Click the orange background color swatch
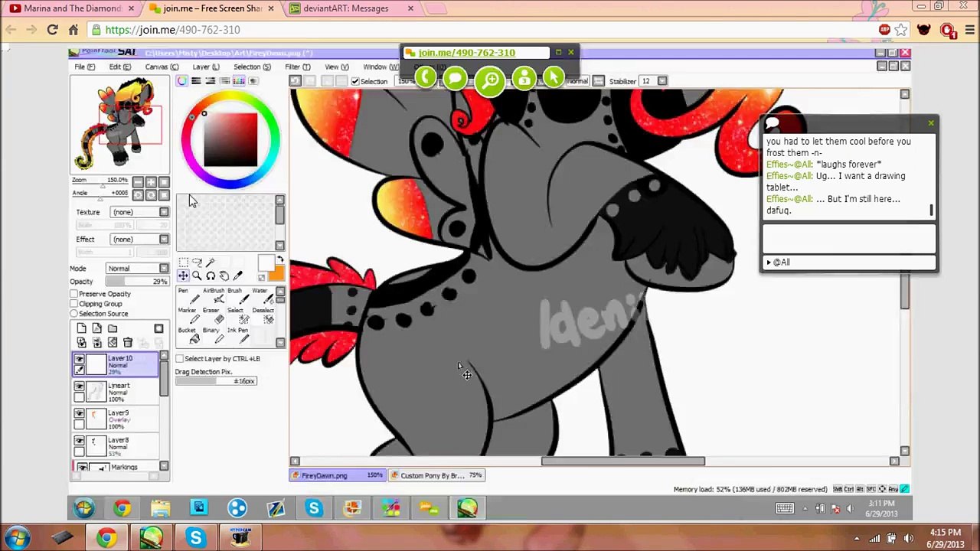Screen dimensions: 980x551 [x=276, y=273]
